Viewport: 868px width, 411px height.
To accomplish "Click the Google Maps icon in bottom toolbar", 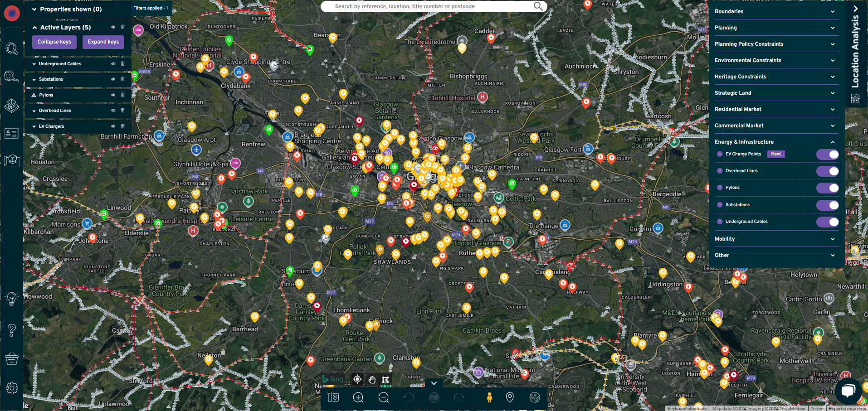I will (x=535, y=398).
